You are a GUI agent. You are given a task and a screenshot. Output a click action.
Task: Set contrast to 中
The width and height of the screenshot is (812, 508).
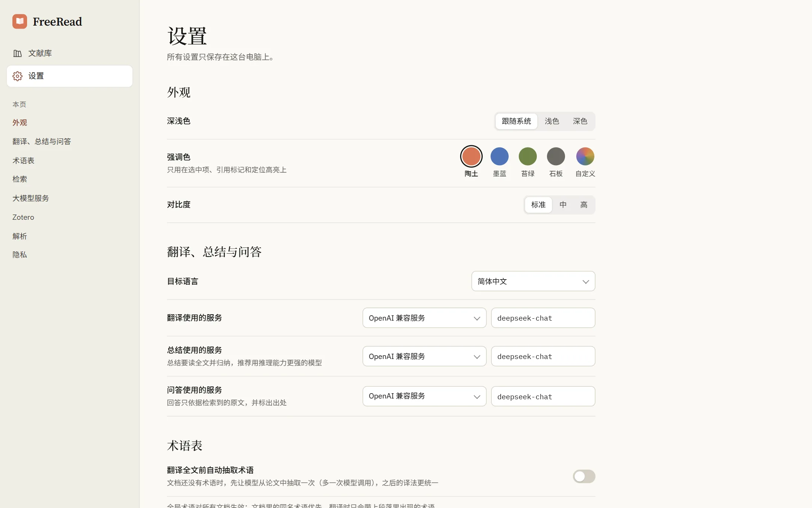[x=563, y=205]
